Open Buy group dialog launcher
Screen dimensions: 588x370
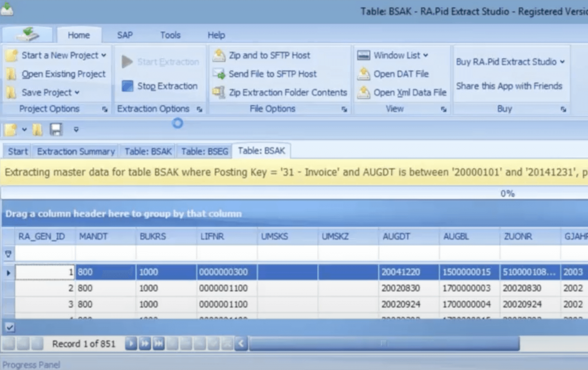563,109
